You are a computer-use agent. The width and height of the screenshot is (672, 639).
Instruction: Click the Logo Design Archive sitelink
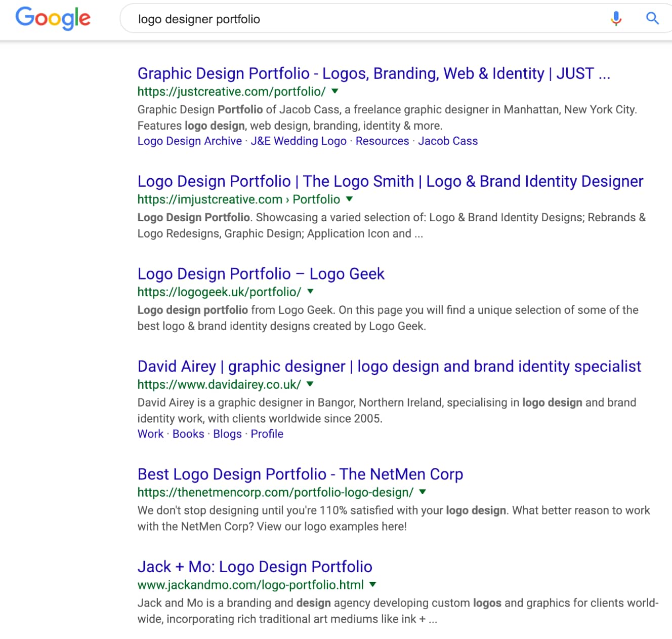click(189, 141)
